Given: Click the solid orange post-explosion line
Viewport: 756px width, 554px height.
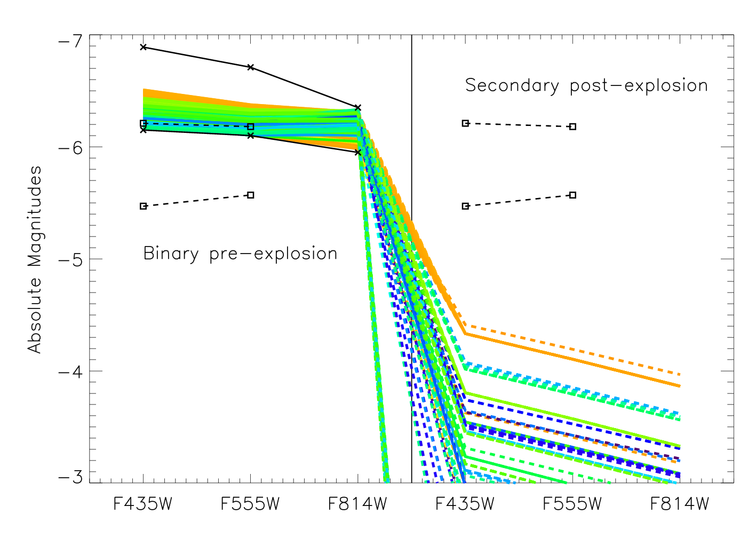Looking at the screenshot, I should click(x=572, y=360).
